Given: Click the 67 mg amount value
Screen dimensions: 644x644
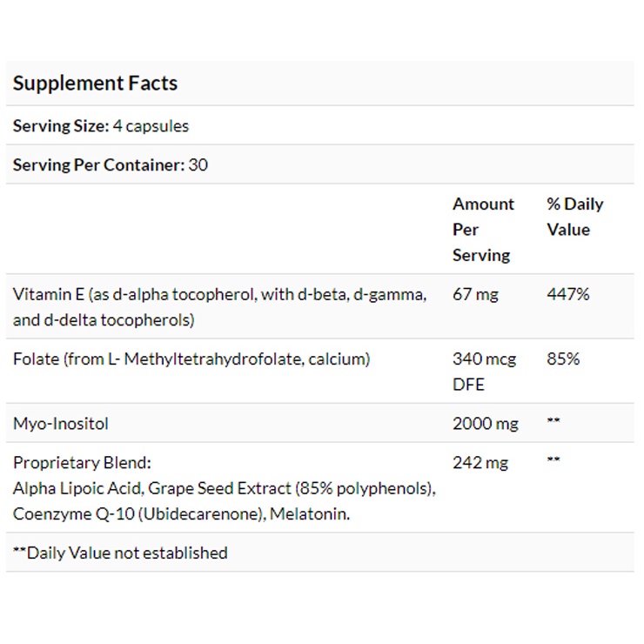Looking at the screenshot, I should [475, 294].
